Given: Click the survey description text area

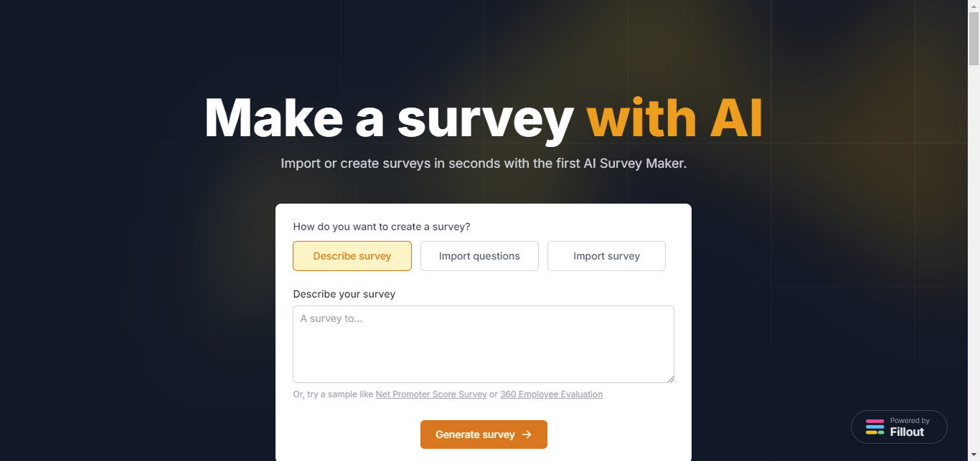Looking at the screenshot, I should 484,344.
